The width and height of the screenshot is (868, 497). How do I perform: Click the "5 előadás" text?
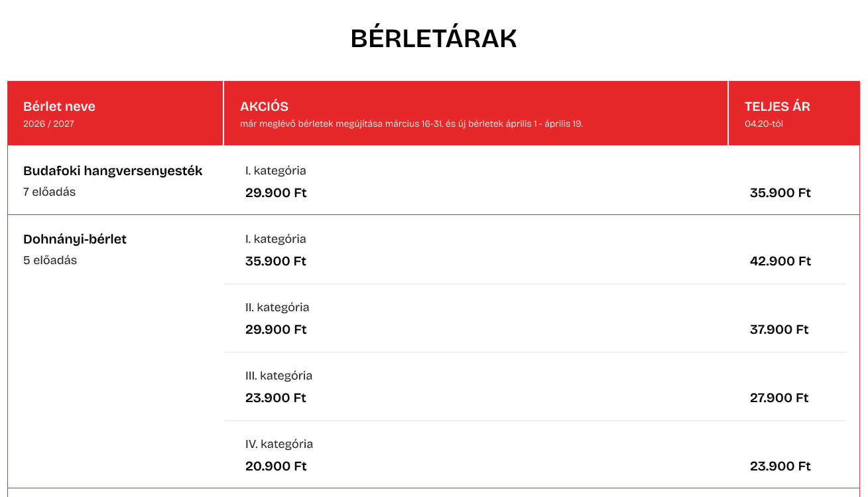point(50,260)
